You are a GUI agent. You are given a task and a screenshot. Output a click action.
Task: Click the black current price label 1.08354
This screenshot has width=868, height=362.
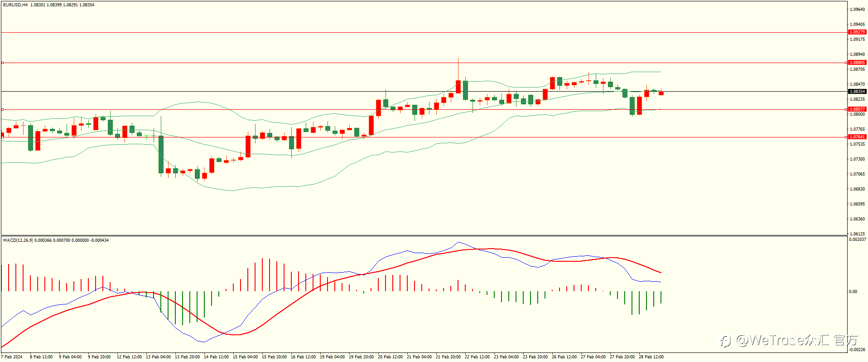[857, 92]
